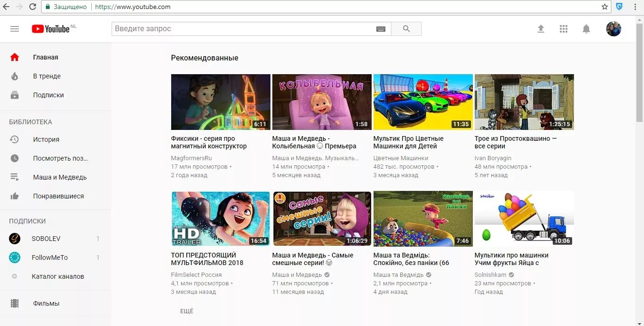The image size is (644, 326).
Task: Open the Маша та Ведмідь channel link
Action: (x=399, y=275)
